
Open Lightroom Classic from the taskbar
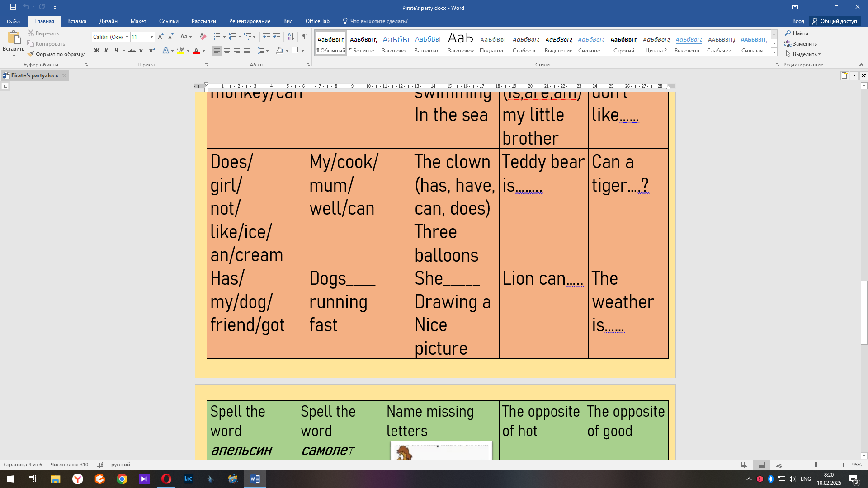click(x=189, y=479)
